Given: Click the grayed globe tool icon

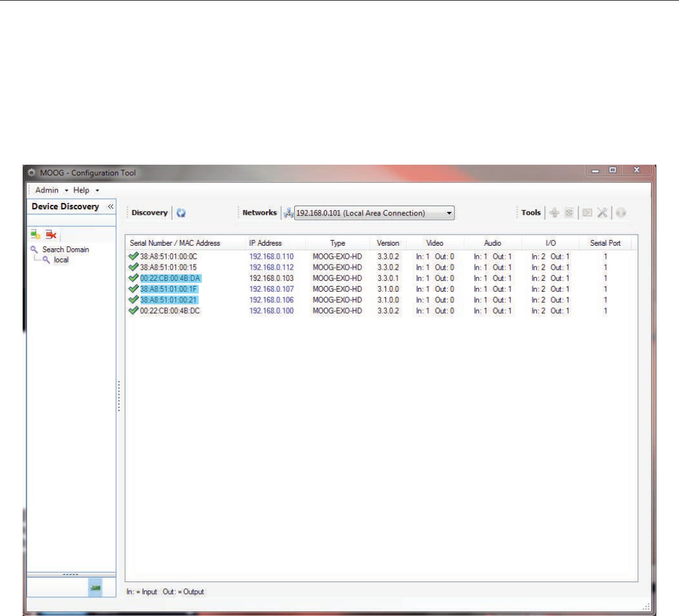Looking at the screenshot, I should (621, 212).
